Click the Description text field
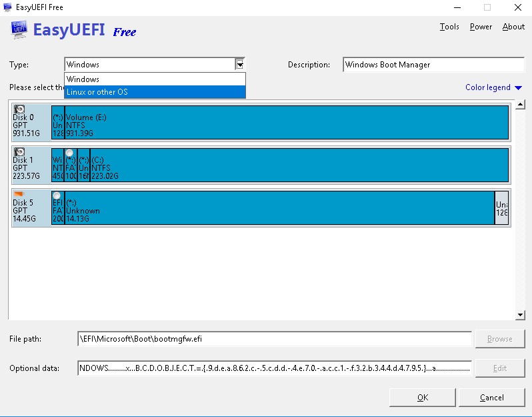This screenshot has height=417, width=532. pyautogui.click(x=433, y=65)
